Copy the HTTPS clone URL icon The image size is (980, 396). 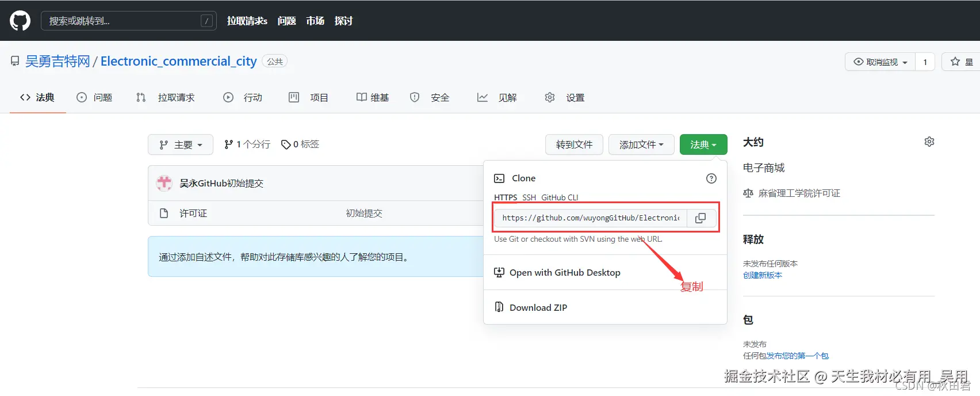(x=700, y=218)
